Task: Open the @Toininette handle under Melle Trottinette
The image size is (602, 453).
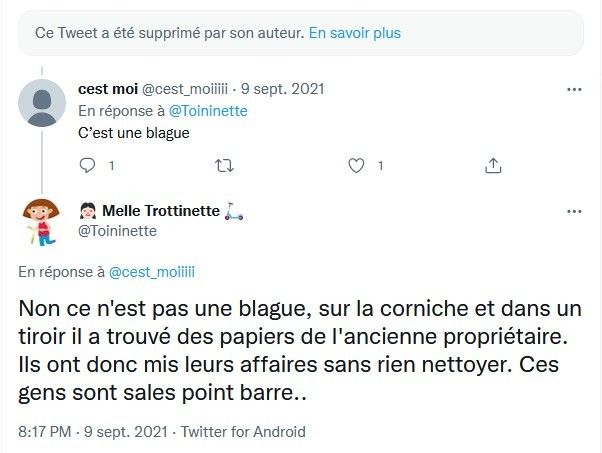Action: 118,231
